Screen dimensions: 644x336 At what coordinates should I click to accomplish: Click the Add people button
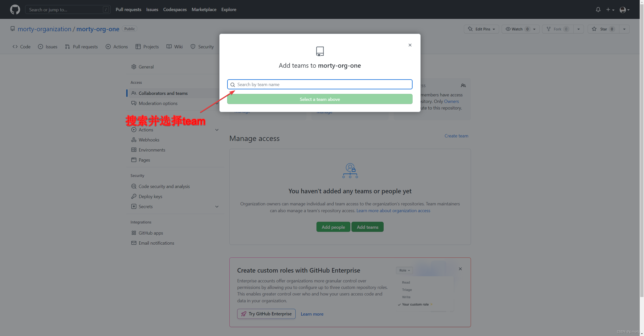(x=333, y=227)
